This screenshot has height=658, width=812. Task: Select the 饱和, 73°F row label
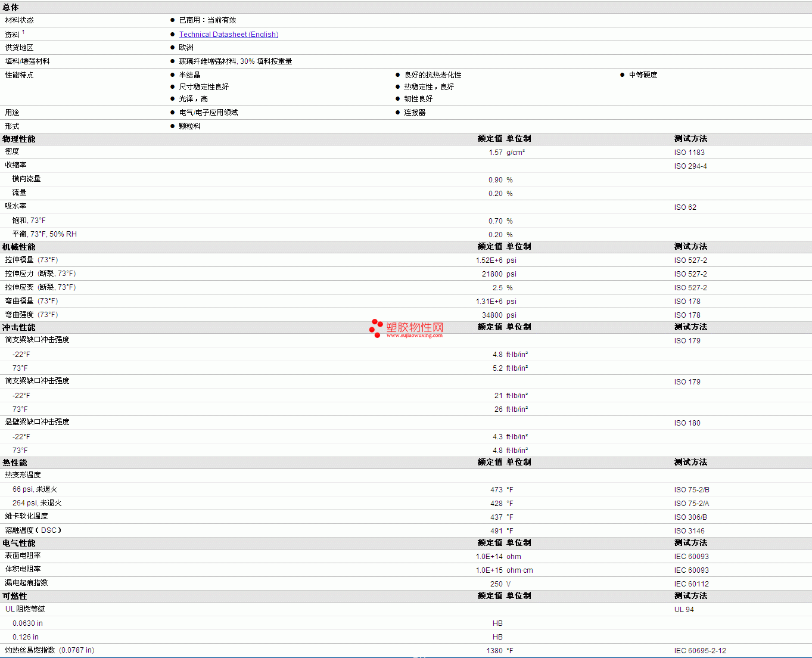tap(29, 221)
